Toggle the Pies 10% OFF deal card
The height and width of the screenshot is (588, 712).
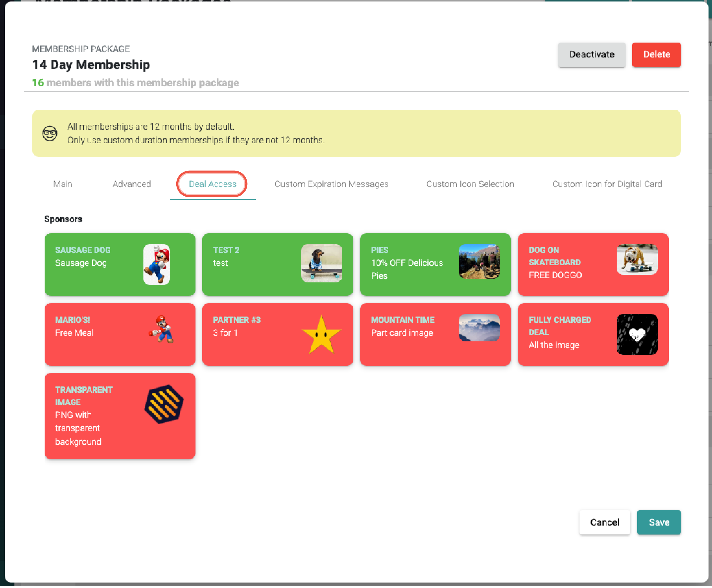click(x=435, y=265)
